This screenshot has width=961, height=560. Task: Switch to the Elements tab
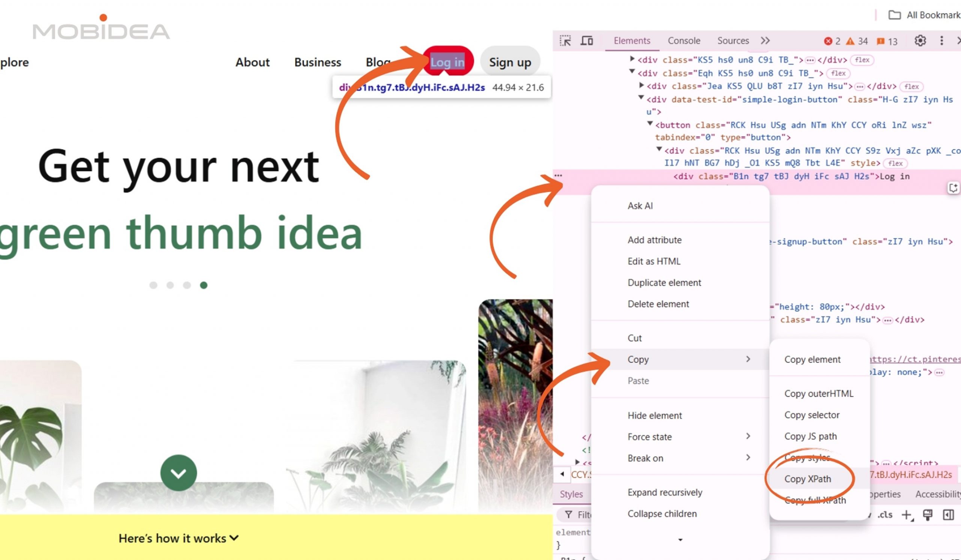point(632,41)
